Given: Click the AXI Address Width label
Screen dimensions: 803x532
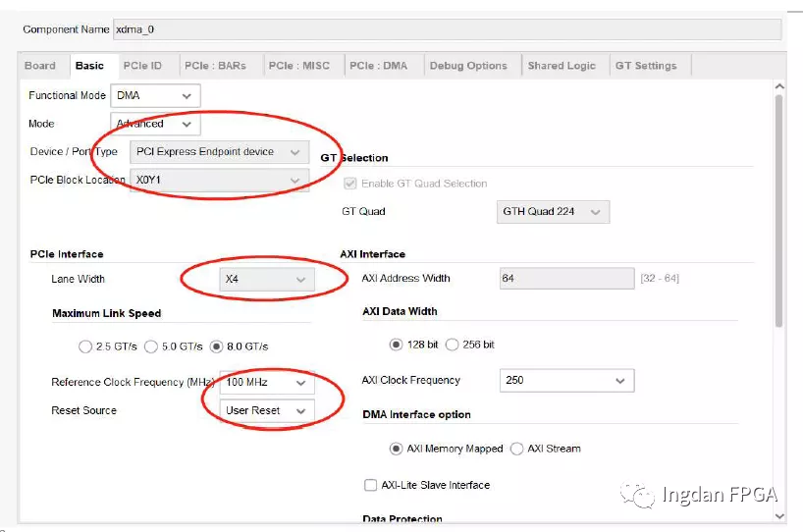Looking at the screenshot, I should [405, 279].
